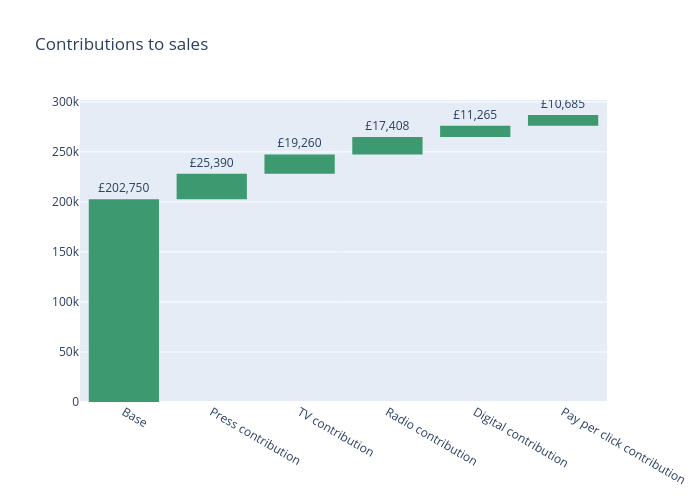Click the £11,265 data label
The image size is (700, 500).
click(x=475, y=115)
